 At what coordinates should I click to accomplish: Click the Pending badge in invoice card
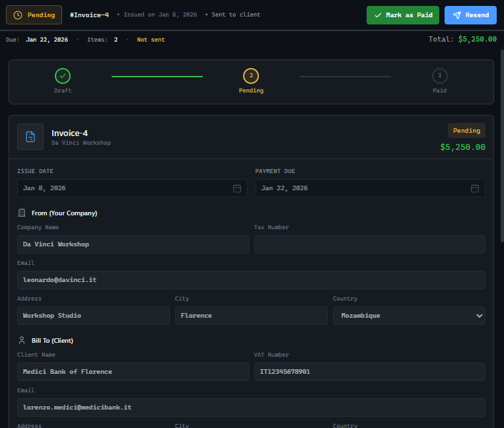coord(466,131)
